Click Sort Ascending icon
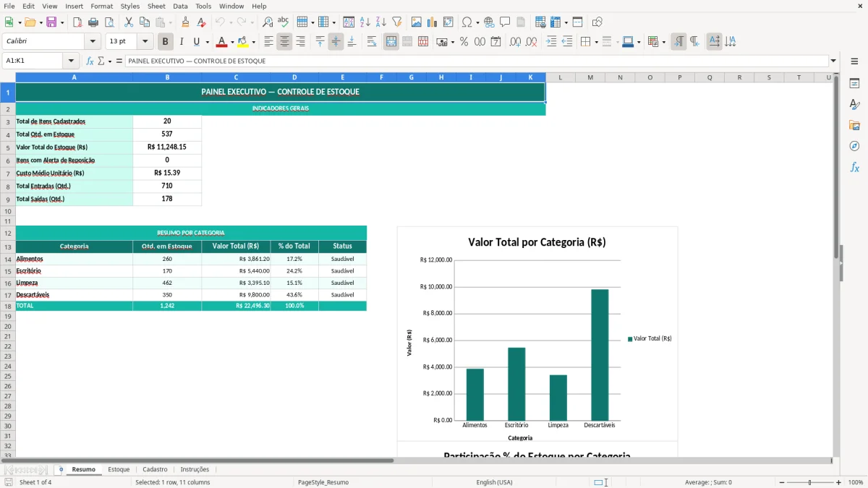Image resolution: width=868 pixels, height=488 pixels. point(365,22)
